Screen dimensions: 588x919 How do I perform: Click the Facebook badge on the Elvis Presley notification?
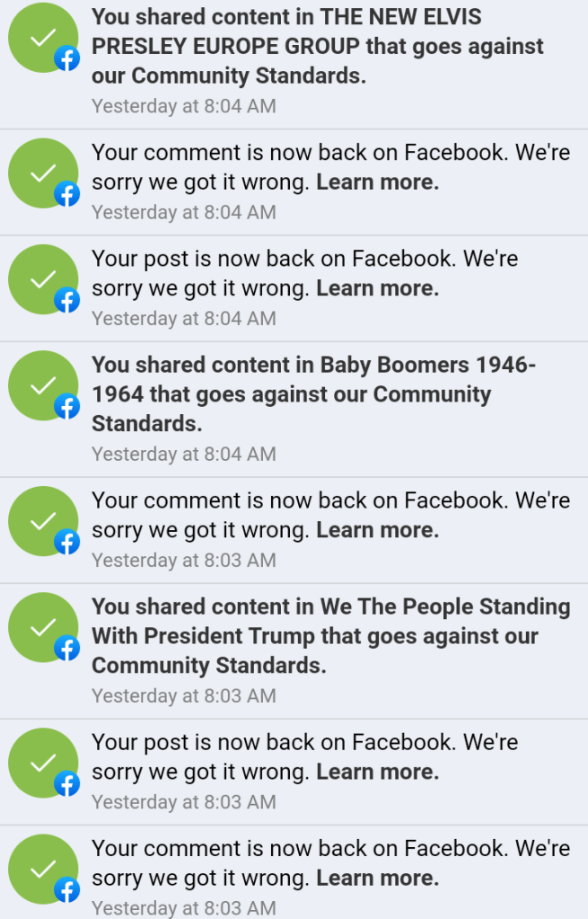tap(67, 59)
